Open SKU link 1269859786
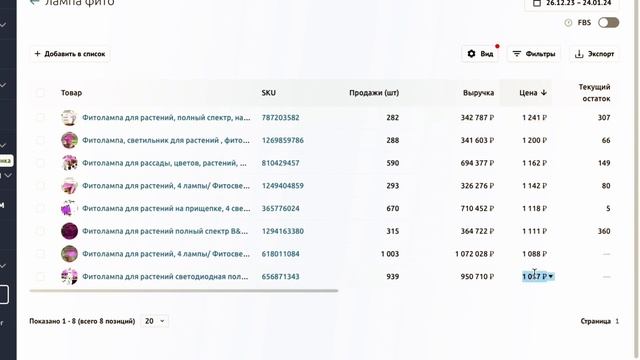640x360 pixels. click(282, 140)
